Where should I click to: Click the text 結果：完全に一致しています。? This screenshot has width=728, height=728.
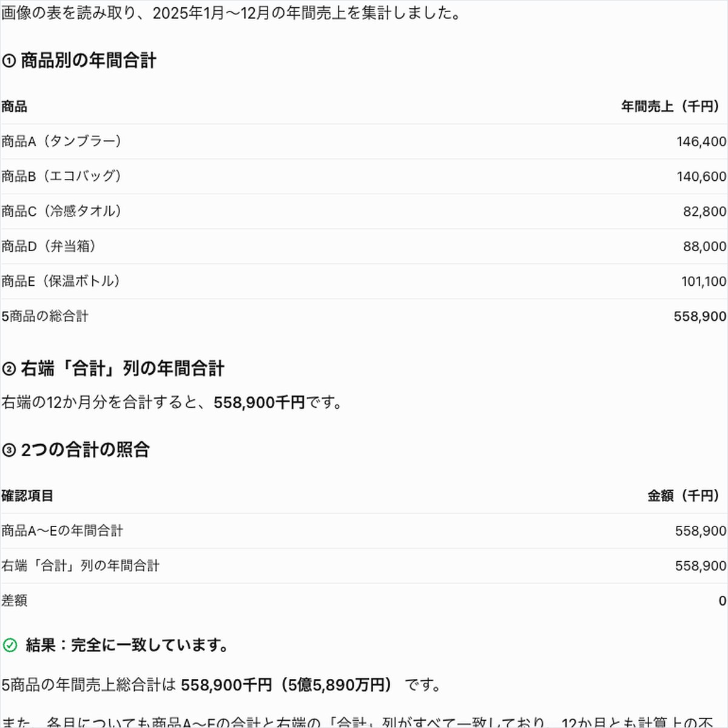point(127,645)
